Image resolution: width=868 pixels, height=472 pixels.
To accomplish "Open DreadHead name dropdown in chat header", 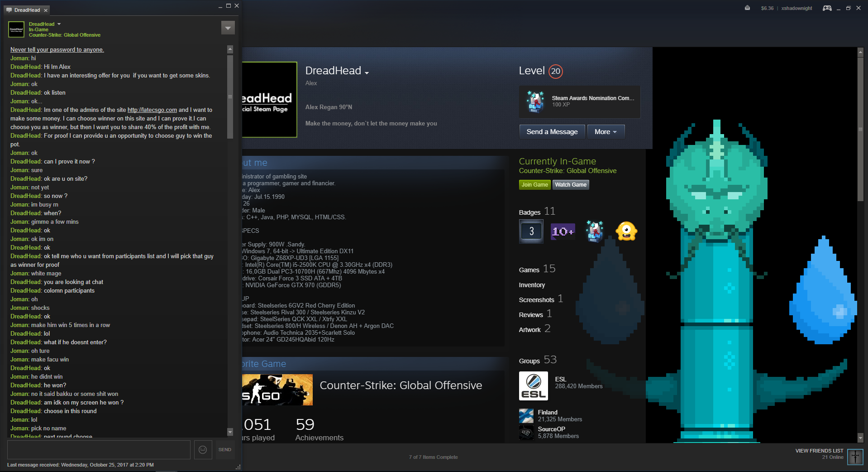I will [x=59, y=24].
